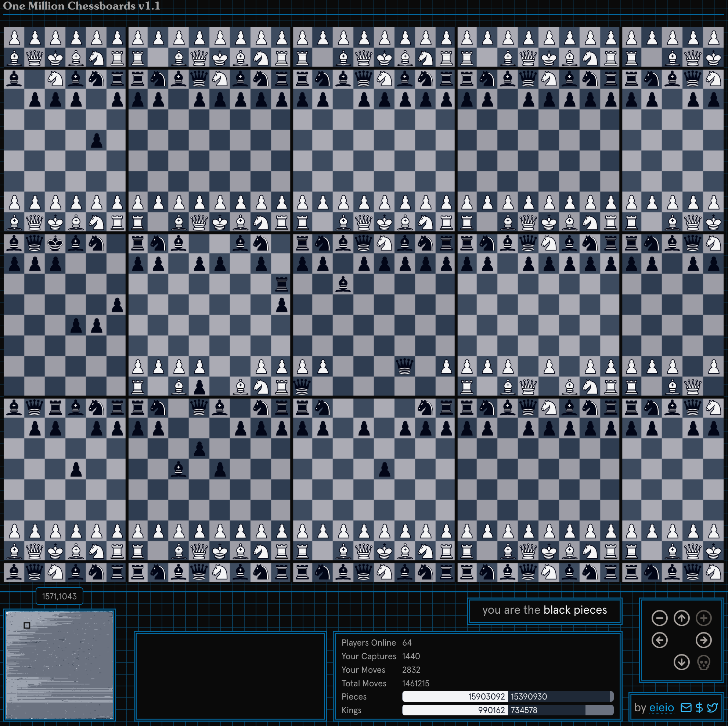Screen dimensions: 728x726
Task: Open the email envelope icon
Action: tap(686, 708)
